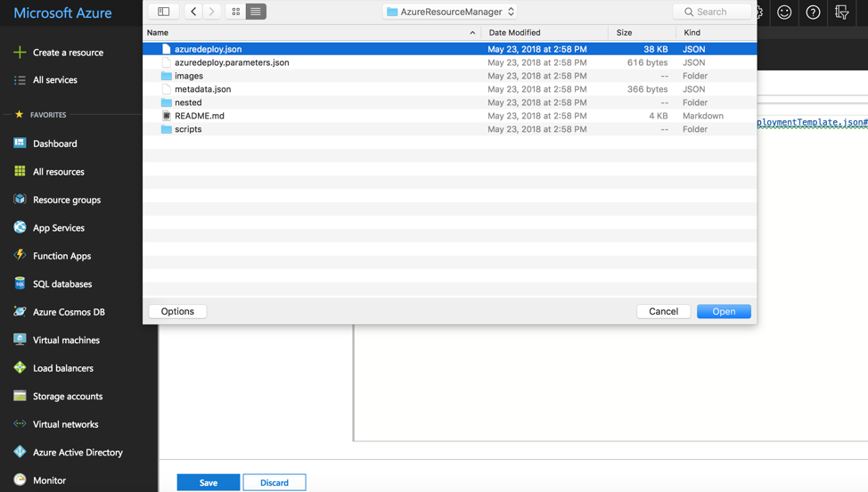Open the SQL databases icon

[x=20, y=283]
